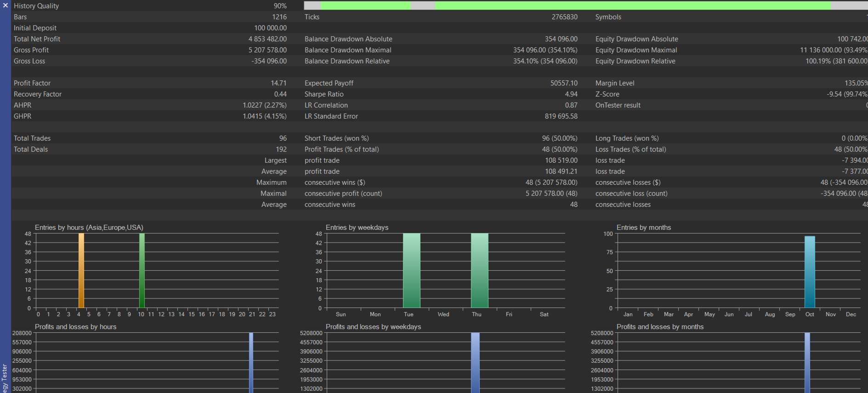Click the Total Trades row label
The image size is (868, 393).
pyautogui.click(x=32, y=138)
